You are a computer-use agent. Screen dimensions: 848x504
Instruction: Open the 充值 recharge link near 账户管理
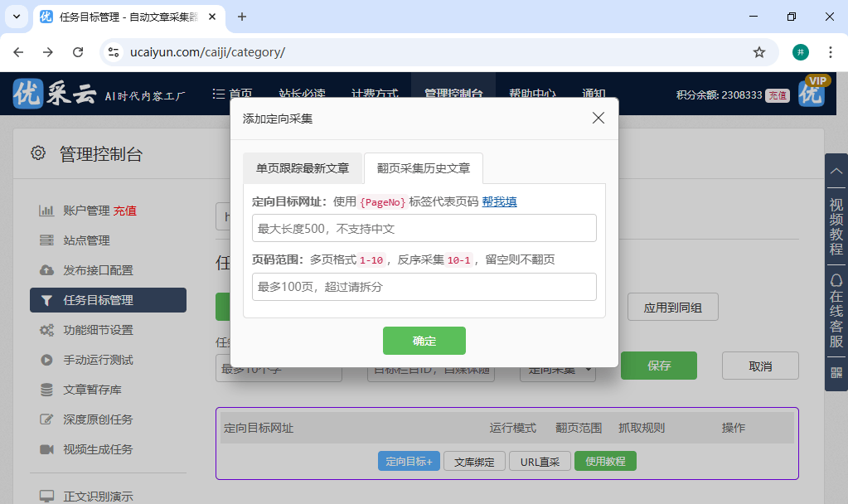click(125, 211)
